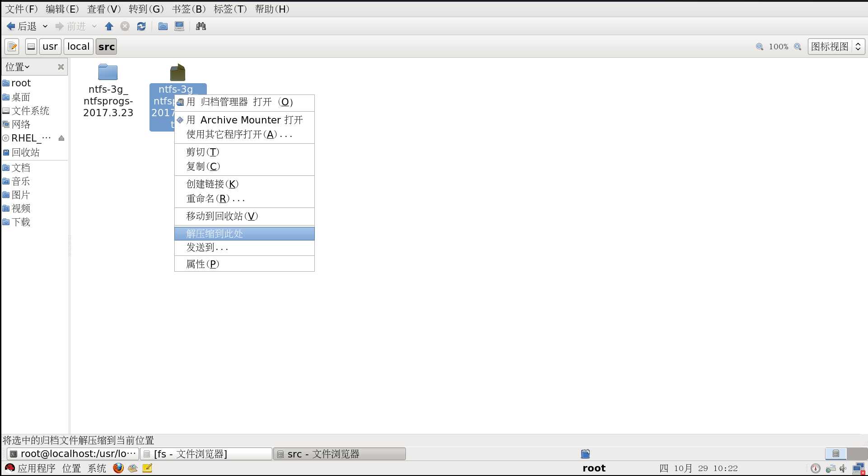Open the Back history dropdown arrow

point(45,26)
